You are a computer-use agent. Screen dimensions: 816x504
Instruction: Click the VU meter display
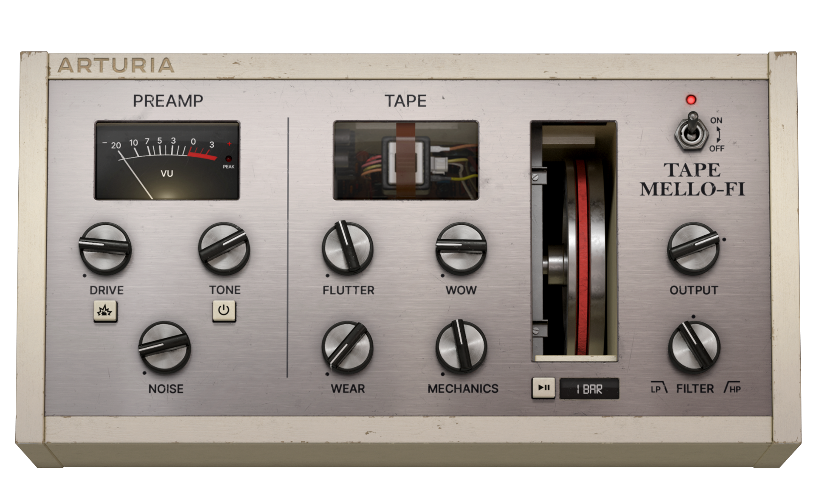[167, 161]
